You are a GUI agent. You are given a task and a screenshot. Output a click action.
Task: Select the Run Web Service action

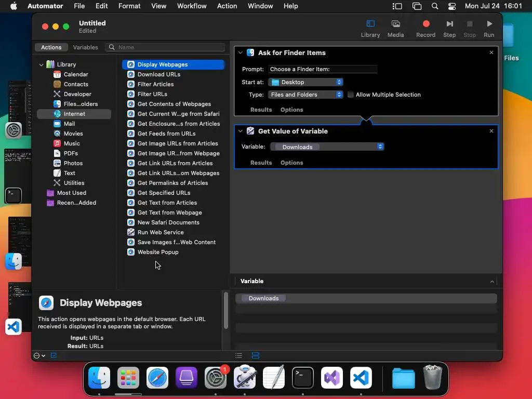click(161, 232)
